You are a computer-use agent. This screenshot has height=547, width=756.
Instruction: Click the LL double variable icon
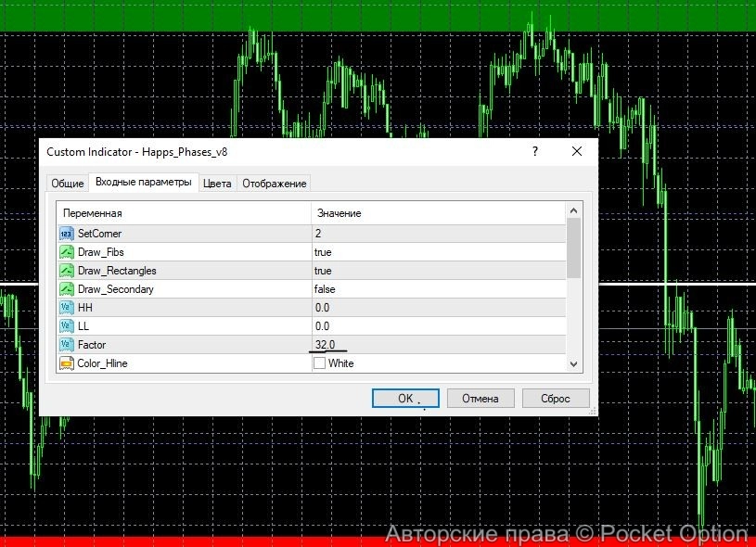67,326
